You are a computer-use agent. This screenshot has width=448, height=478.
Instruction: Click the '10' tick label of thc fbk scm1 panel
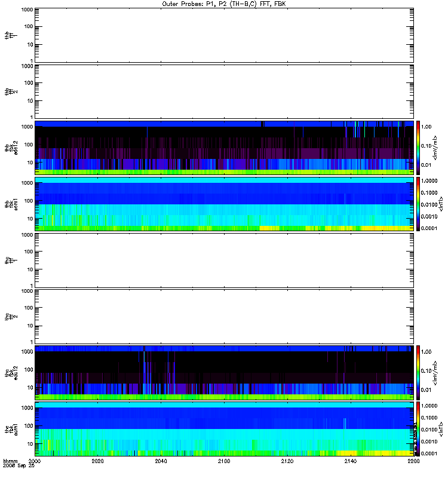click(30, 444)
